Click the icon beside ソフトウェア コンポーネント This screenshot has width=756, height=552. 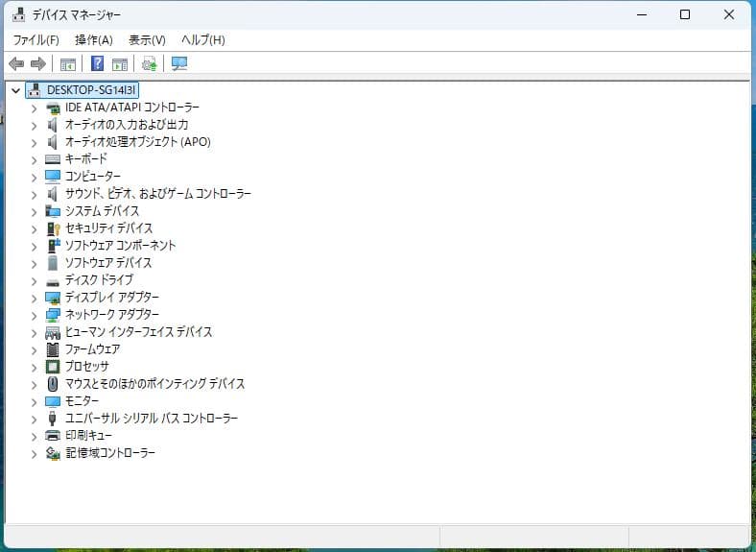click(x=53, y=246)
